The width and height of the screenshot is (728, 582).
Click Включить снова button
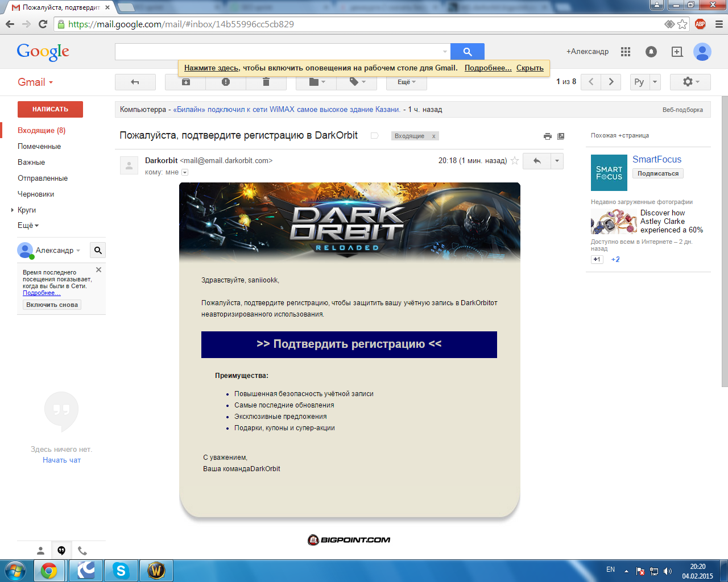point(52,305)
